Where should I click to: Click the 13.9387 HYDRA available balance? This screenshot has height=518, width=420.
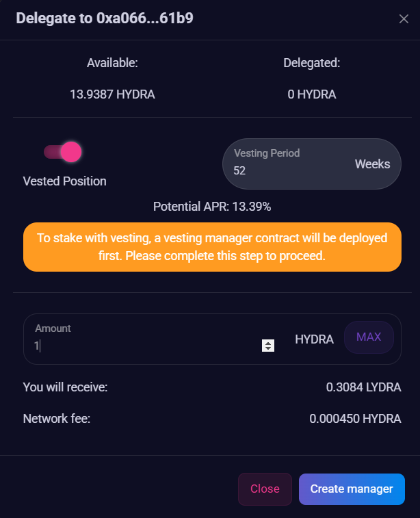tap(112, 94)
